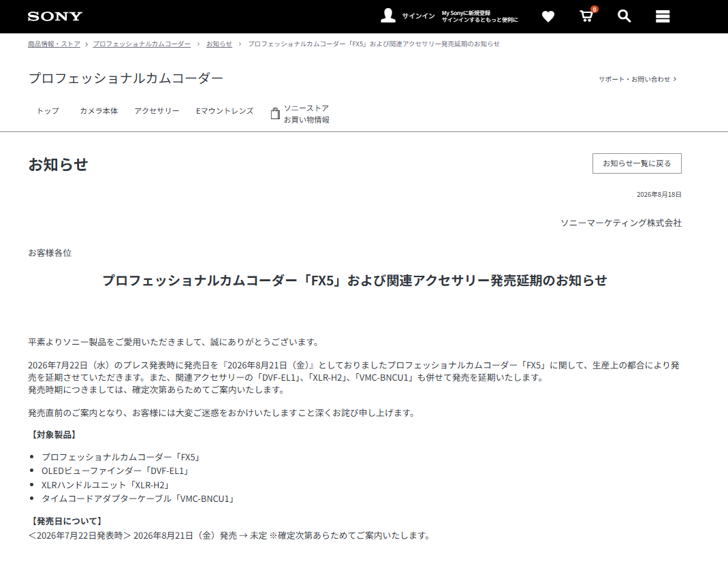
Task: Click お客様各位 text
Action: pos(50,253)
